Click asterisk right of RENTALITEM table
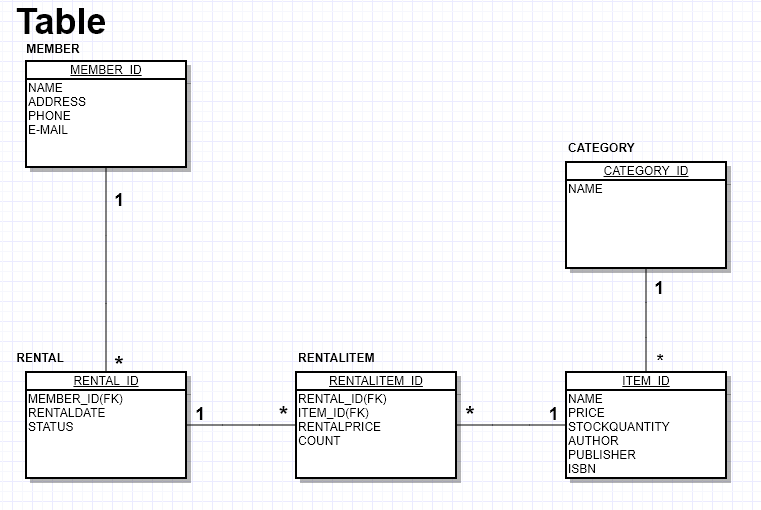The image size is (761, 510). [470, 412]
